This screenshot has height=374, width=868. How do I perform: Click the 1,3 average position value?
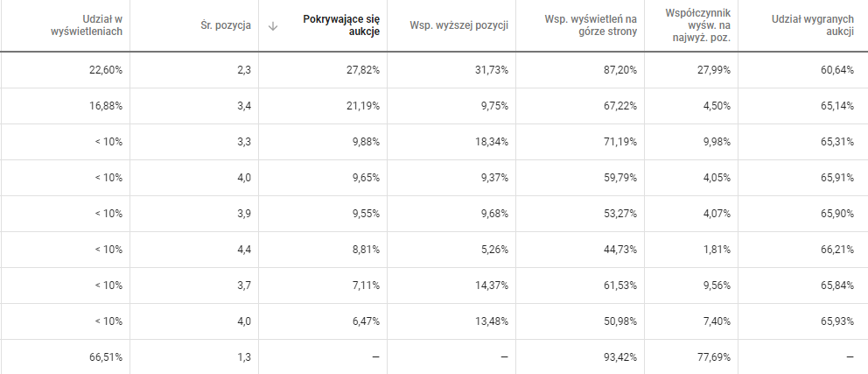(x=245, y=357)
